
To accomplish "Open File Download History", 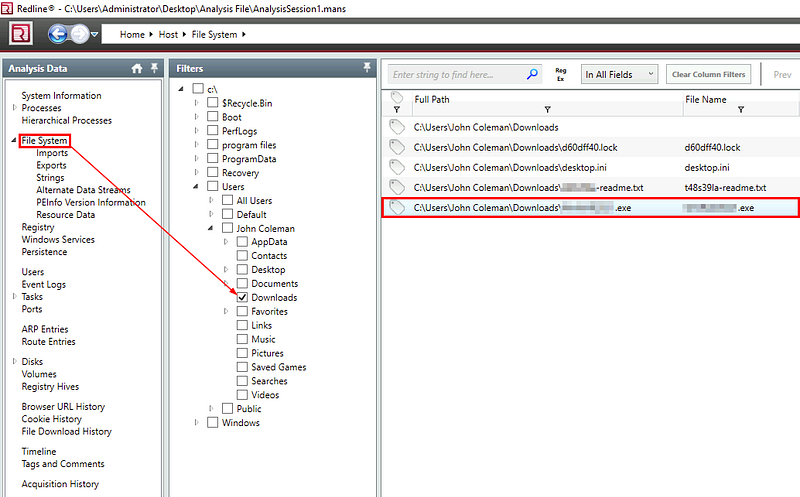I will pos(66,431).
